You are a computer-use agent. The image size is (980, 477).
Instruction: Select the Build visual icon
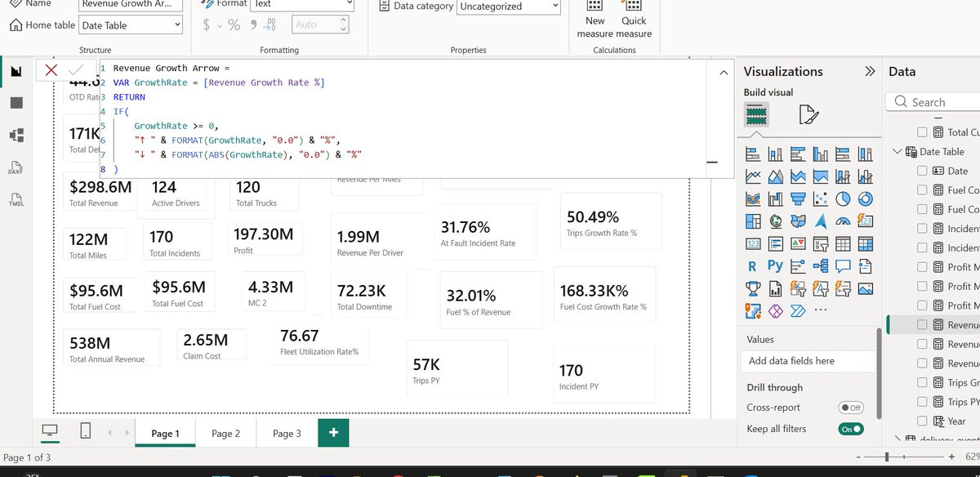pyautogui.click(x=756, y=113)
